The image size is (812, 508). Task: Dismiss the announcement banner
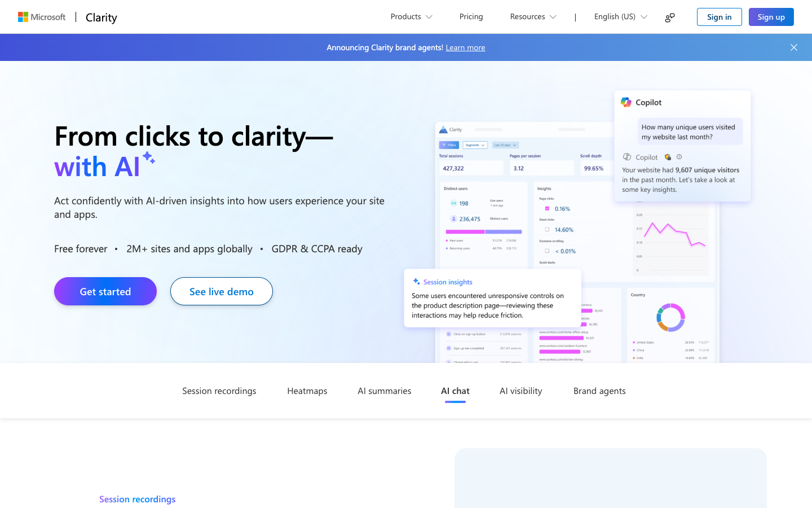794,47
